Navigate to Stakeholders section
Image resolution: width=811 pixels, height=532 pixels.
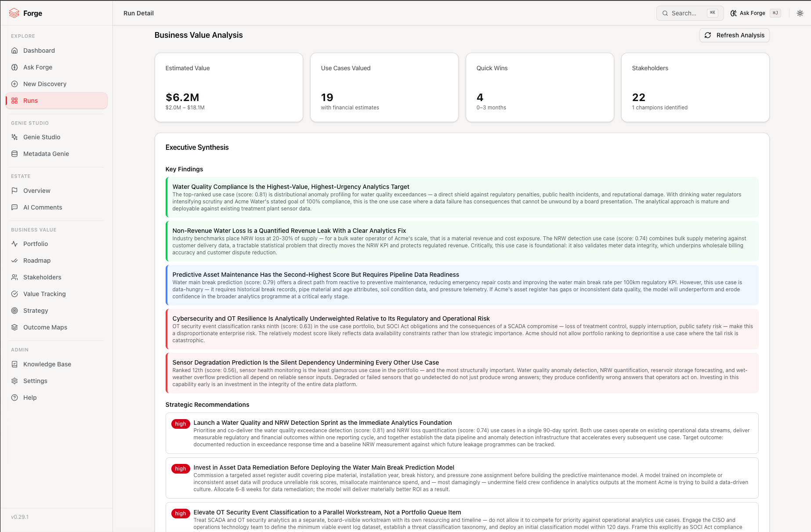[x=57, y=277]
